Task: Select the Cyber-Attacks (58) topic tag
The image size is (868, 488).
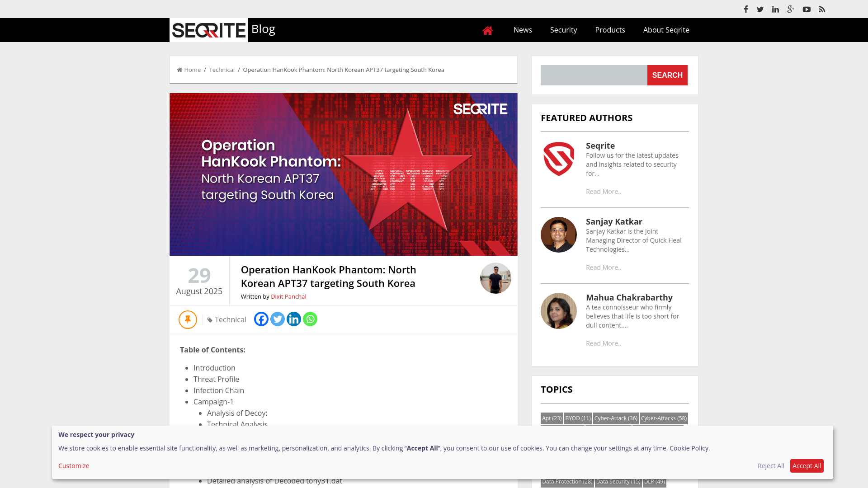Action: coord(664,418)
